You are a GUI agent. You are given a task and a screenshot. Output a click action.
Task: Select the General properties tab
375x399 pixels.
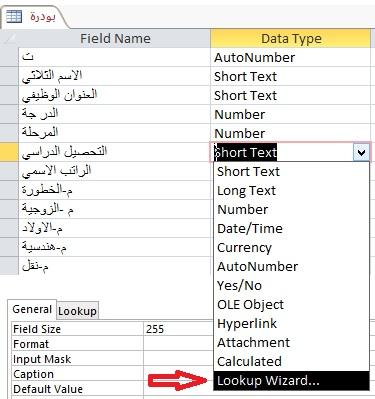click(x=32, y=309)
